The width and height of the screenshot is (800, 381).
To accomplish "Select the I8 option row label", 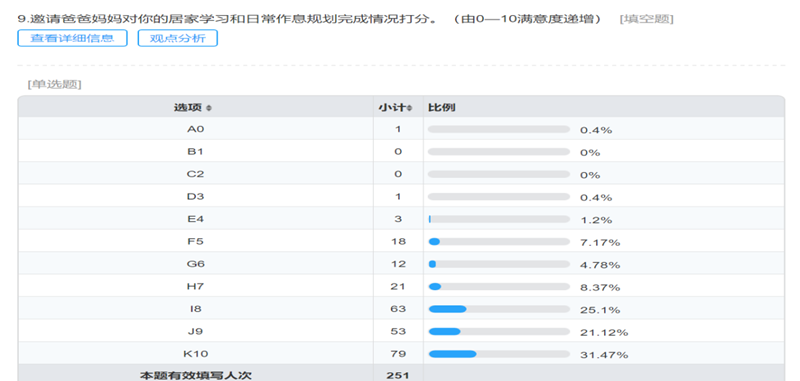I will pos(195,309).
